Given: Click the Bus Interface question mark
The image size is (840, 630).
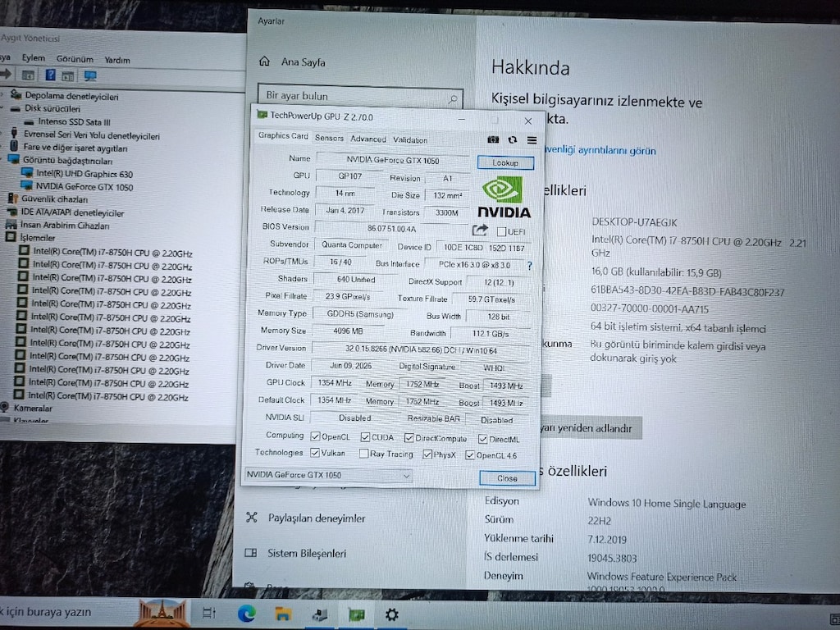Looking at the screenshot, I should point(529,265).
